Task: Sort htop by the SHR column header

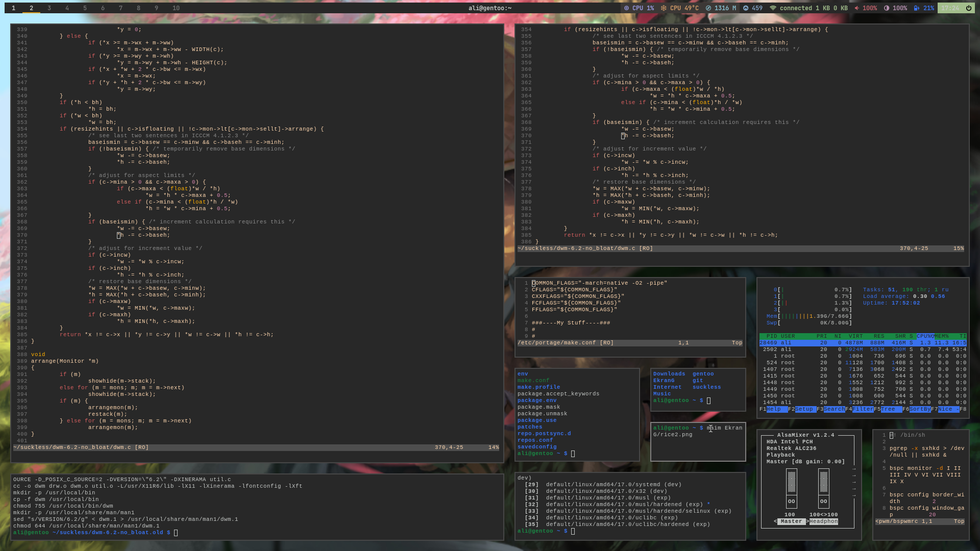Action: [x=900, y=336]
